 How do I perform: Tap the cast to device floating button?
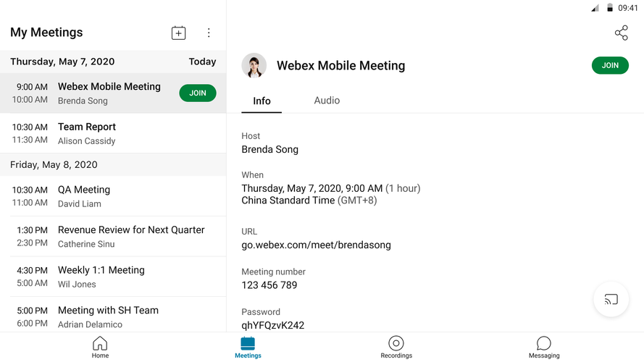click(x=611, y=299)
